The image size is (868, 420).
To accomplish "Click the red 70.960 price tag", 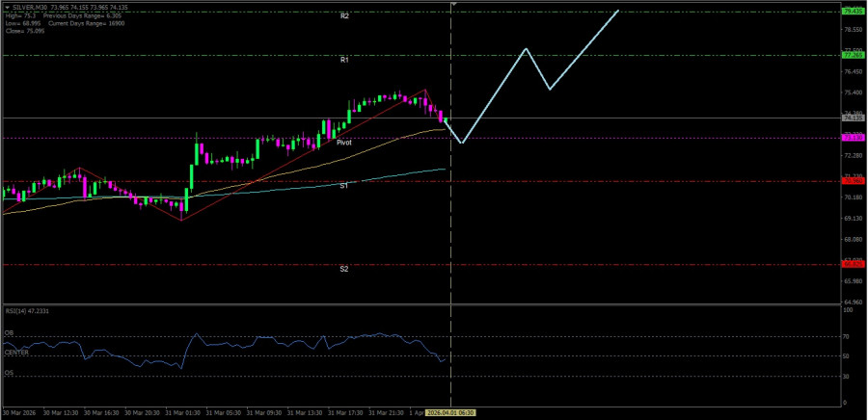I will tap(852, 180).
